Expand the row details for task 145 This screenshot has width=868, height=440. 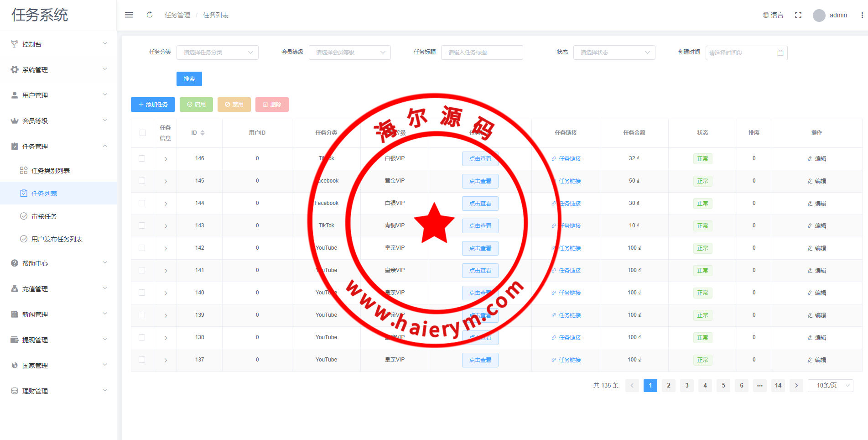[166, 181]
